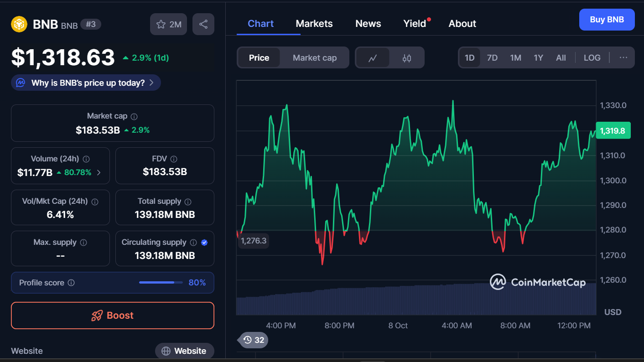The width and height of the screenshot is (644, 362).
Task: Expand Volume (24h) details arrow
Action: click(99, 172)
